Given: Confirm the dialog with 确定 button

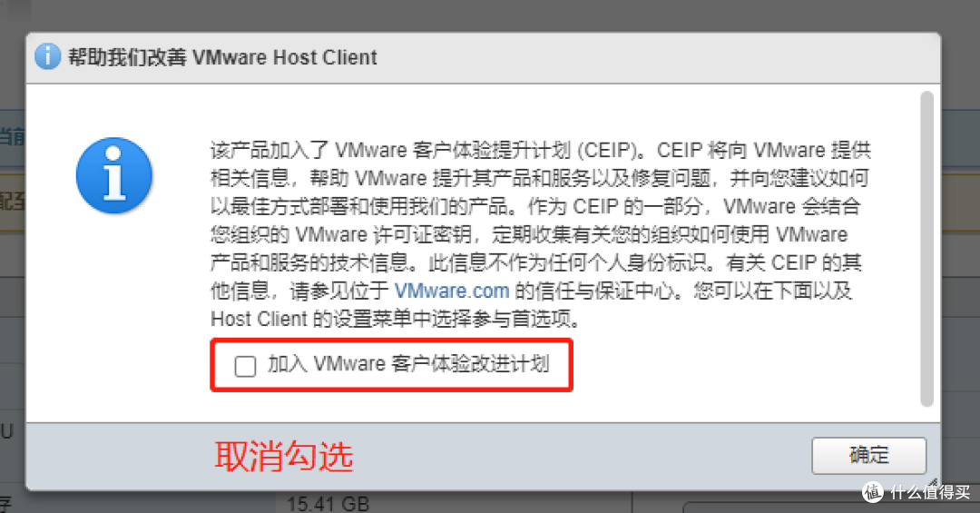Looking at the screenshot, I should 868,456.
